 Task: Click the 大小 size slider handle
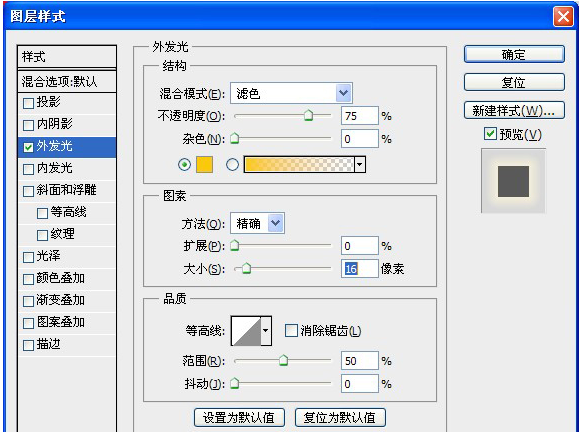tap(246, 268)
